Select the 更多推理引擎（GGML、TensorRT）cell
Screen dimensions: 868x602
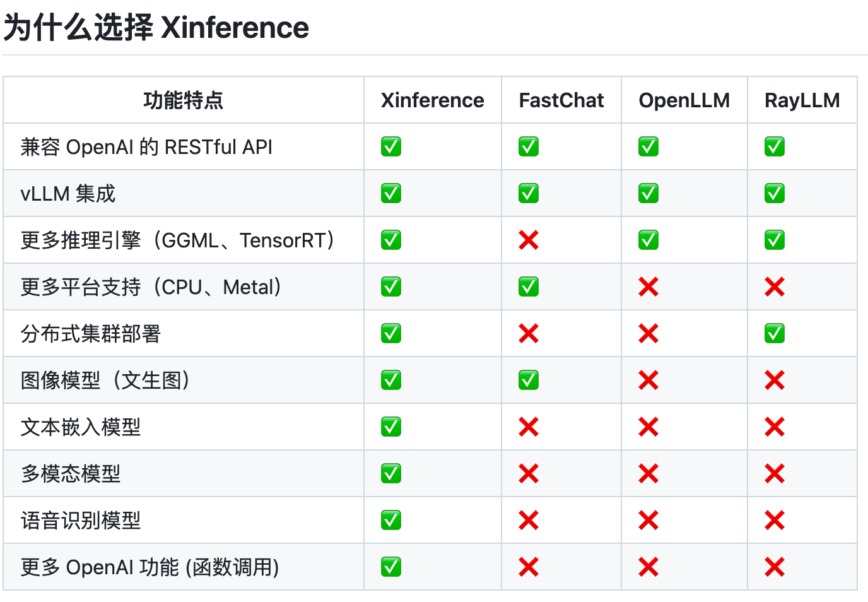[x=184, y=240]
